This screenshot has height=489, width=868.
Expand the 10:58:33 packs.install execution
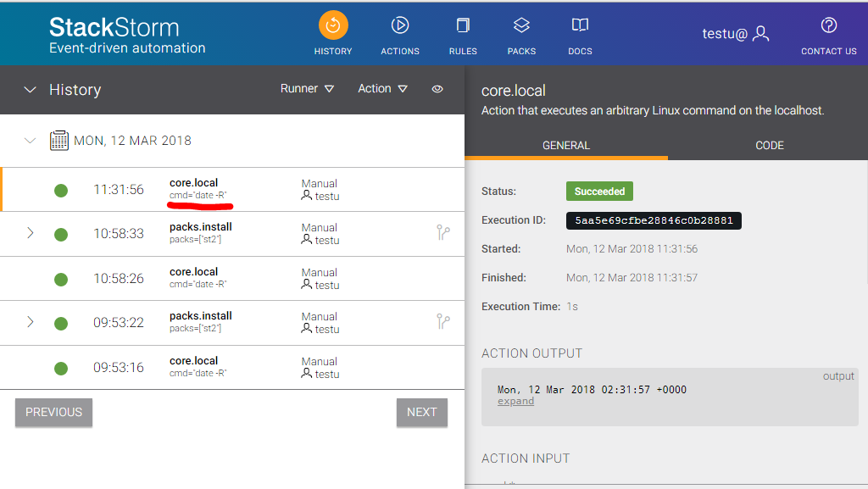(x=31, y=233)
